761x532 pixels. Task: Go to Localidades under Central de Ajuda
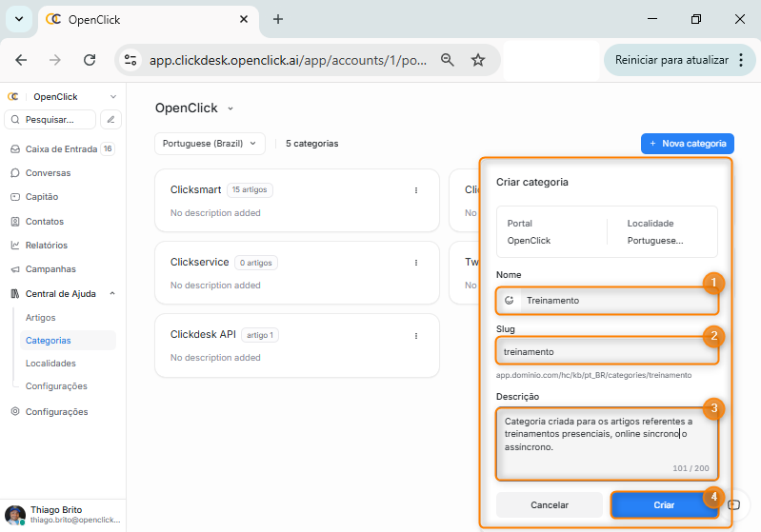click(x=50, y=364)
